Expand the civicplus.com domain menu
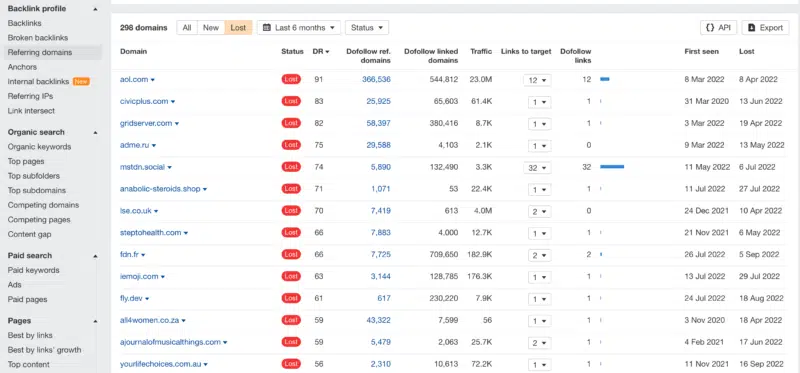 pos(173,102)
